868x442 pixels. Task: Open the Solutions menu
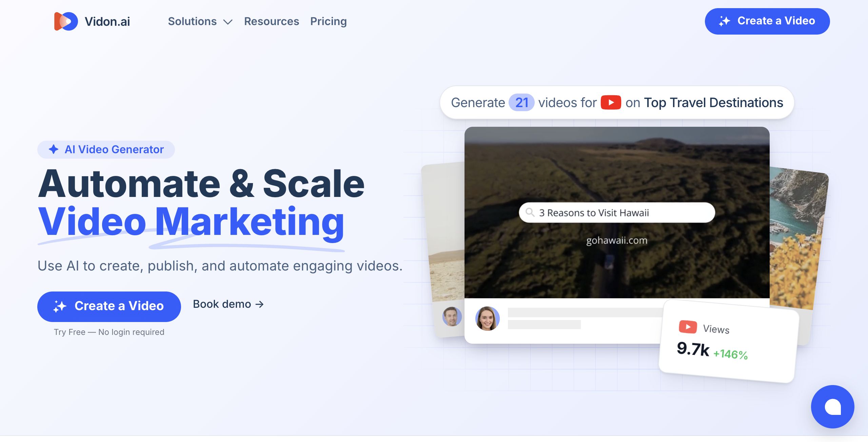[x=192, y=21]
